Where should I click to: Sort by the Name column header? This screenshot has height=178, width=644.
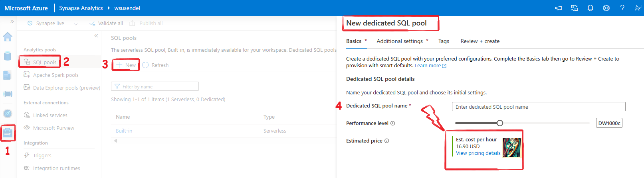pos(123,117)
